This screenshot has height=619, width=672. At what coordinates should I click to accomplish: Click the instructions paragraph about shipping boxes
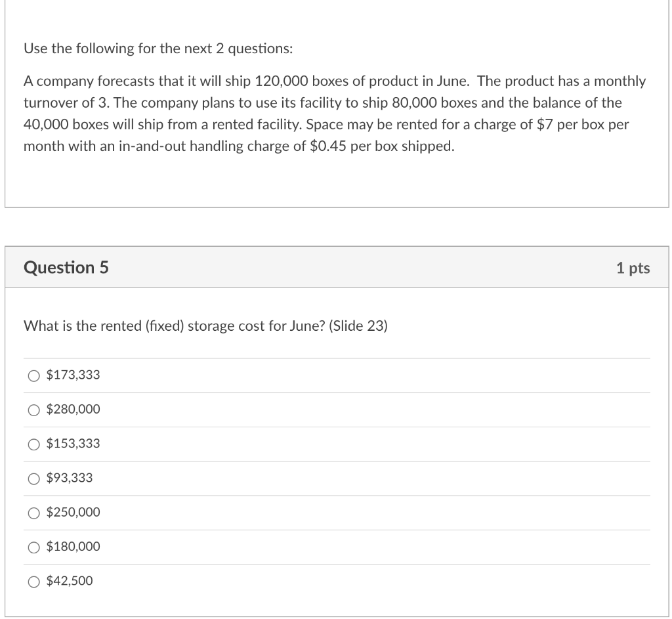[x=335, y=113]
